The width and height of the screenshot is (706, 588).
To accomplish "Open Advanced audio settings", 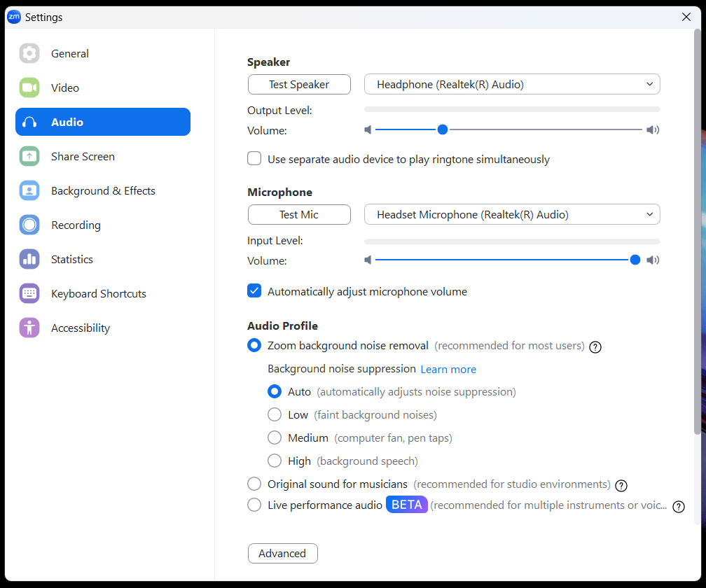I will [282, 554].
